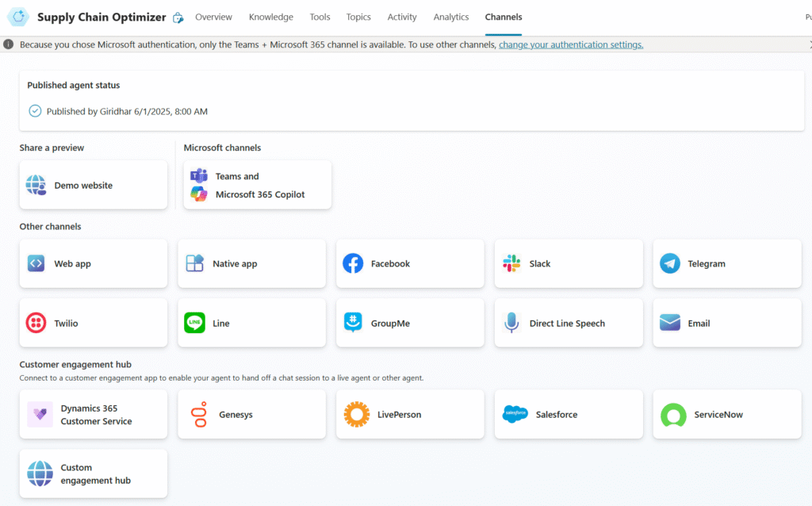Select the Activity tab
812x506 pixels.
(x=402, y=17)
